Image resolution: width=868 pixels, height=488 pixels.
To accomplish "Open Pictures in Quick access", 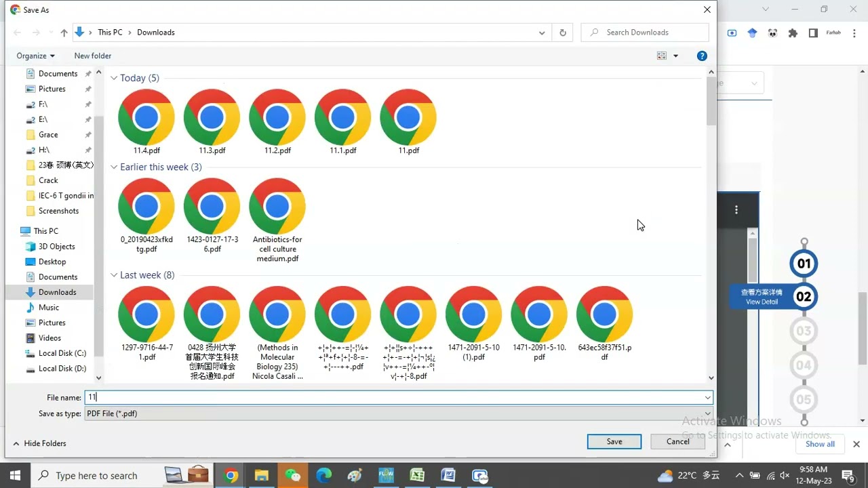I will tap(52, 89).
